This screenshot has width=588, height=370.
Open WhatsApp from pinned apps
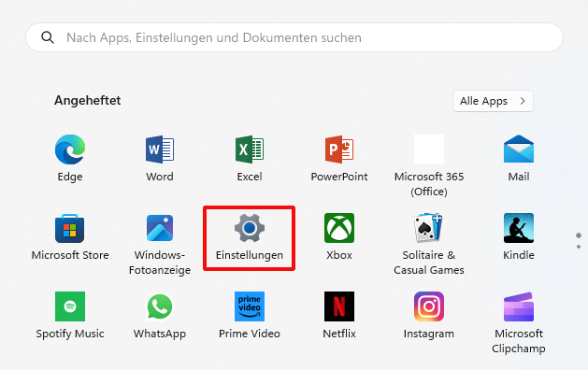(x=160, y=306)
